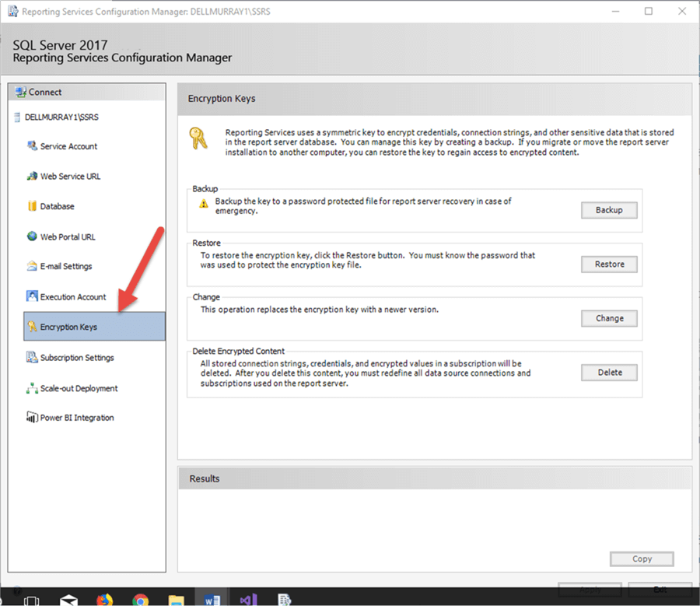Minimize the Configuration Manager window

point(616,11)
